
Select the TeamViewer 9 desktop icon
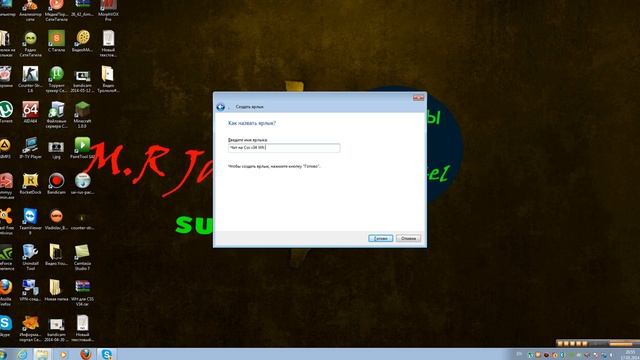pyautogui.click(x=30, y=221)
